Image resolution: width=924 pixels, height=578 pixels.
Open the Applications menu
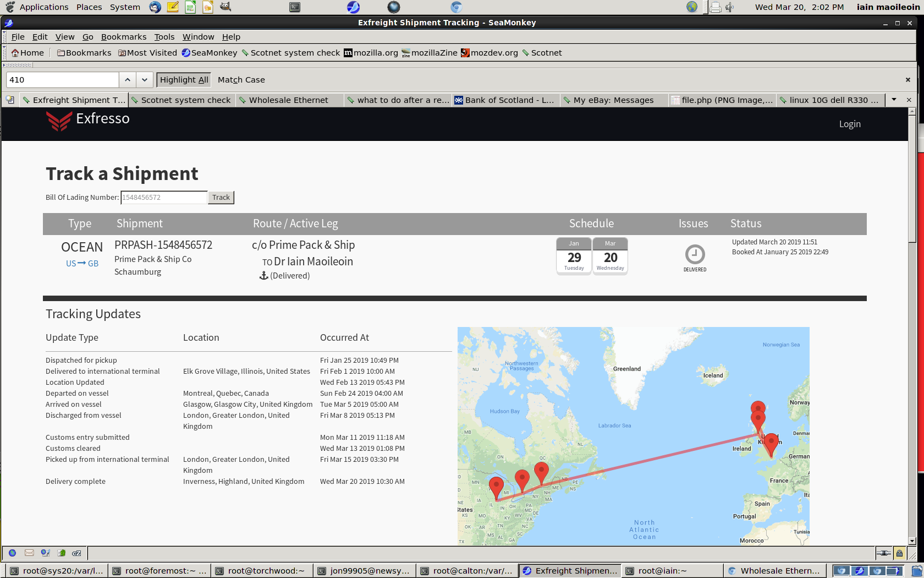pos(44,7)
